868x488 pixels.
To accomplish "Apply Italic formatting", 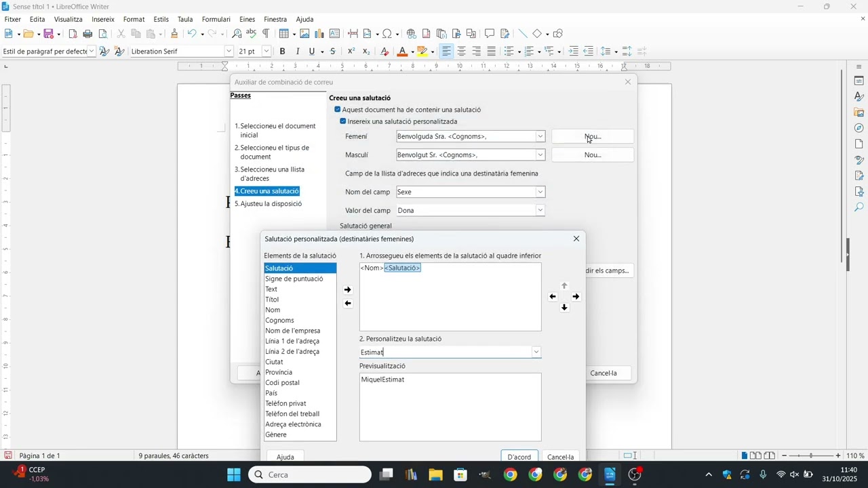I will (298, 52).
